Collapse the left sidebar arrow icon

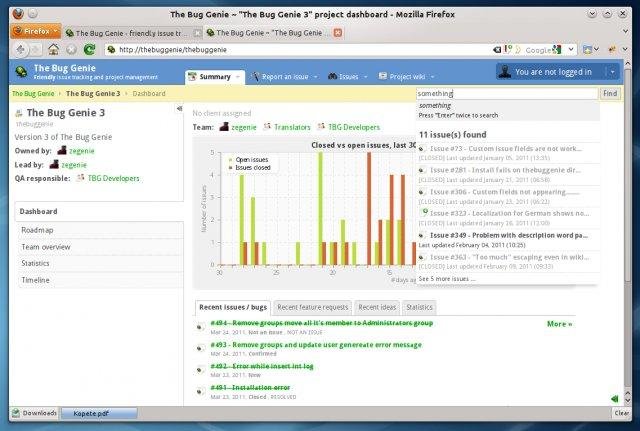pos(178,108)
